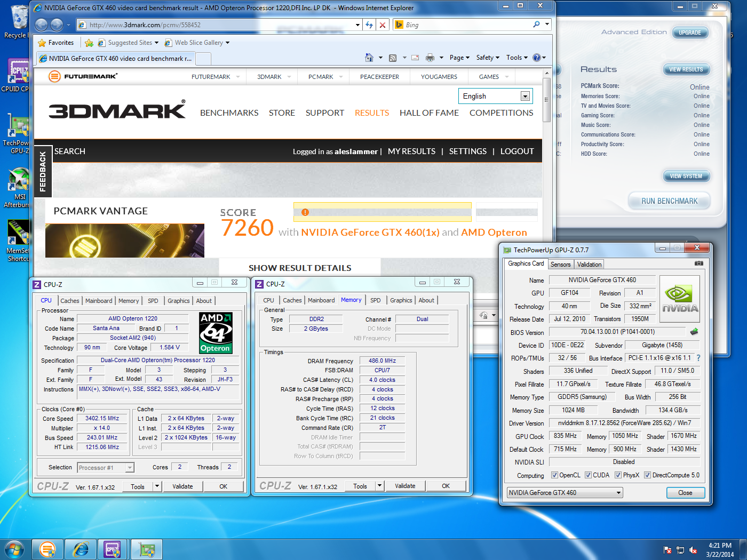
Task: Click the Futuremark taskbar icon
Action: coord(47,549)
